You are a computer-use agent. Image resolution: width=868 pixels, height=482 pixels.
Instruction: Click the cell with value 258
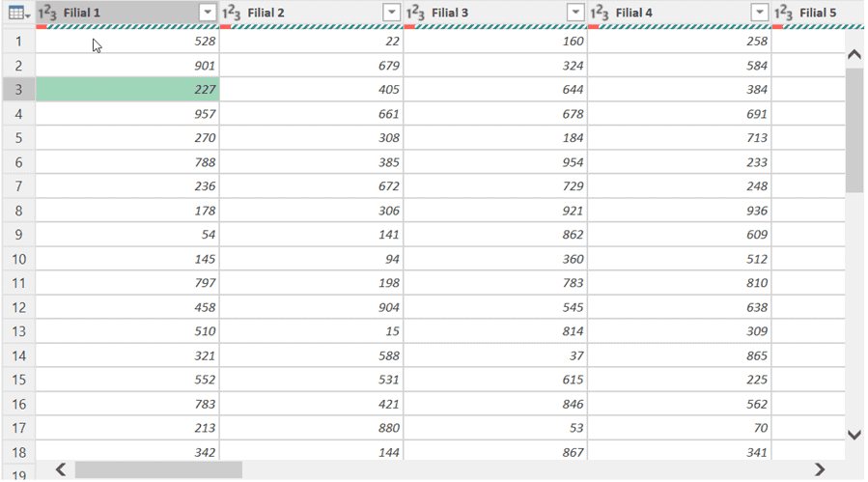(680, 41)
